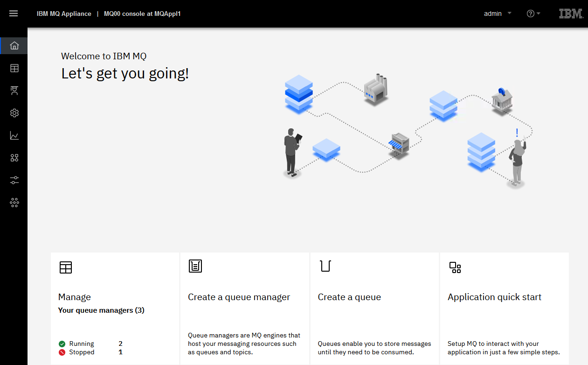This screenshot has height=365, width=588.
Task: Open the Create a queue heading
Action: [349, 297]
